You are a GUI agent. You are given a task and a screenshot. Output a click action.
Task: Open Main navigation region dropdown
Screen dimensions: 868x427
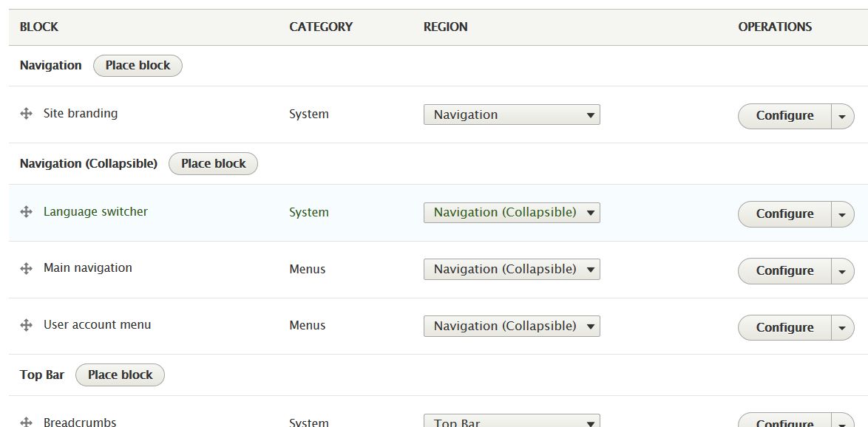pyautogui.click(x=511, y=269)
